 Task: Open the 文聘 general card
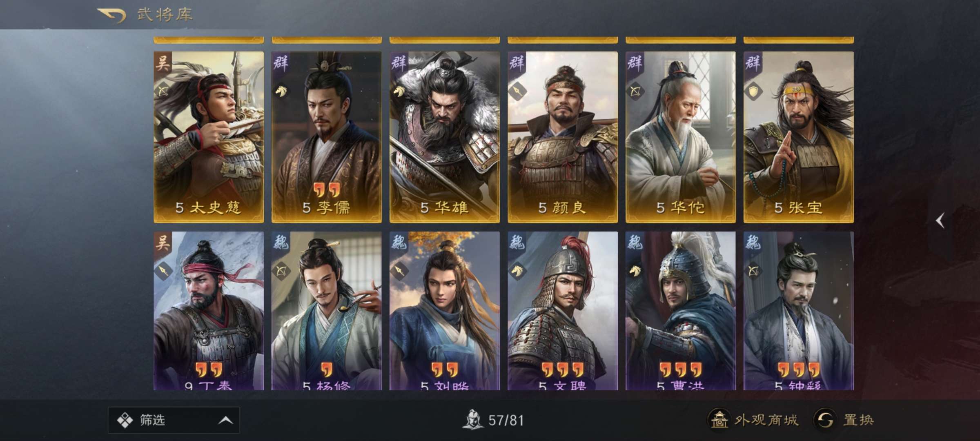tap(563, 311)
